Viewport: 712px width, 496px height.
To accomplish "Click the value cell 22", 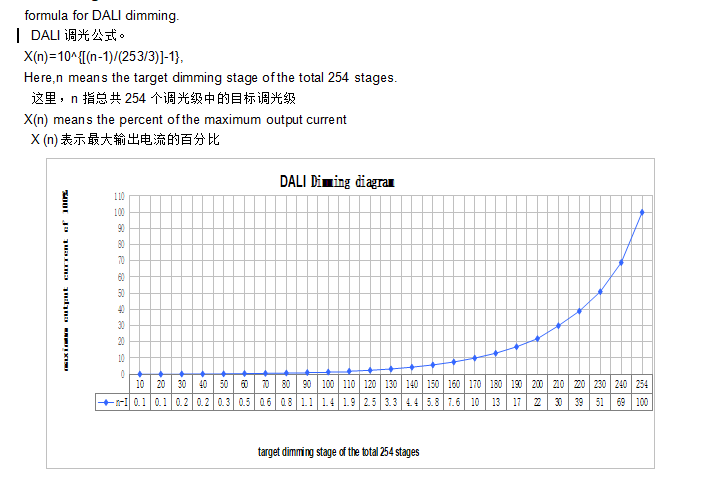I will 538,402.
